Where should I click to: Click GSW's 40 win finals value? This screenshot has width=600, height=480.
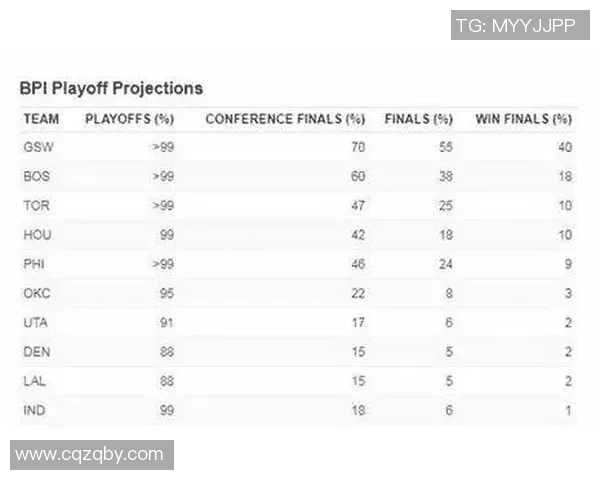(x=565, y=147)
